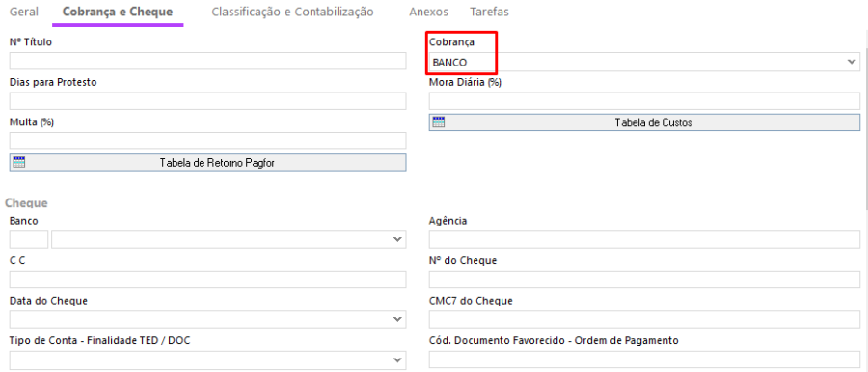The height and width of the screenshot is (372, 868).
Task: Go to the Anexos tab
Action: point(428,12)
